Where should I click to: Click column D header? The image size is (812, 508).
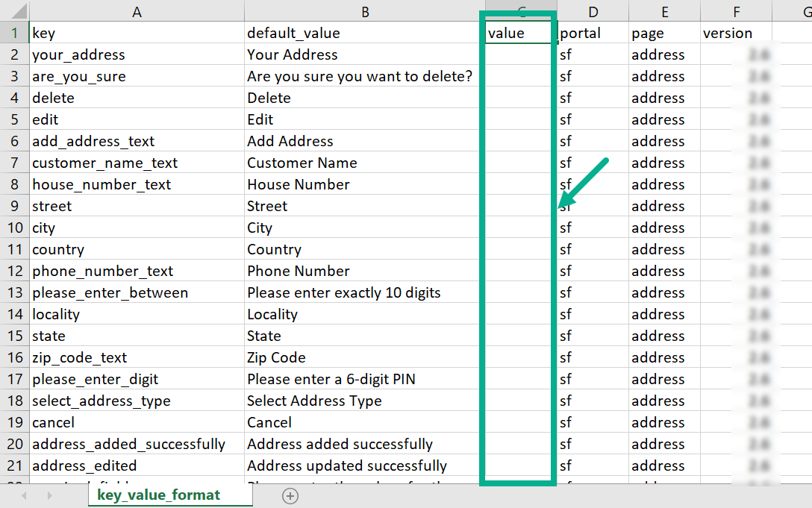pos(593,11)
